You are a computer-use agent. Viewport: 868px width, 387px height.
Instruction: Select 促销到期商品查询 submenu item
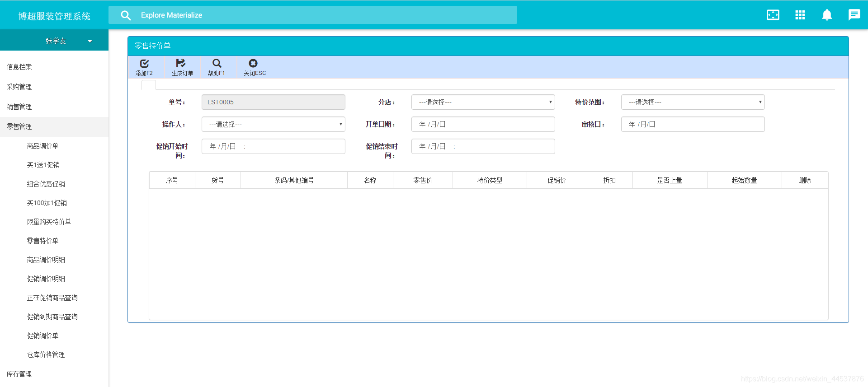[x=52, y=317]
